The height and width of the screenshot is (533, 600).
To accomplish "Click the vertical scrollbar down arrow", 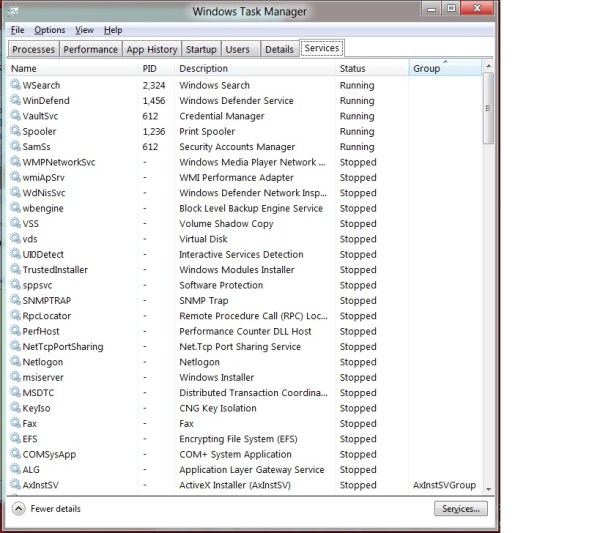I will tap(489, 488).
